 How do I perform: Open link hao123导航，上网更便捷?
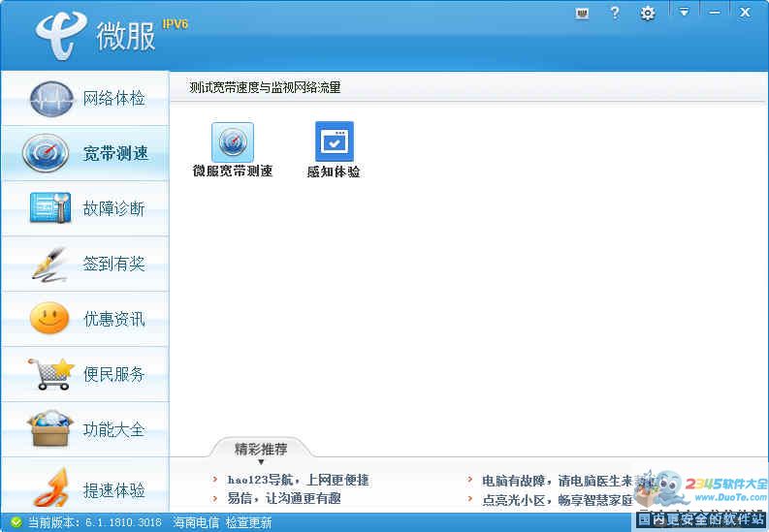298,480
